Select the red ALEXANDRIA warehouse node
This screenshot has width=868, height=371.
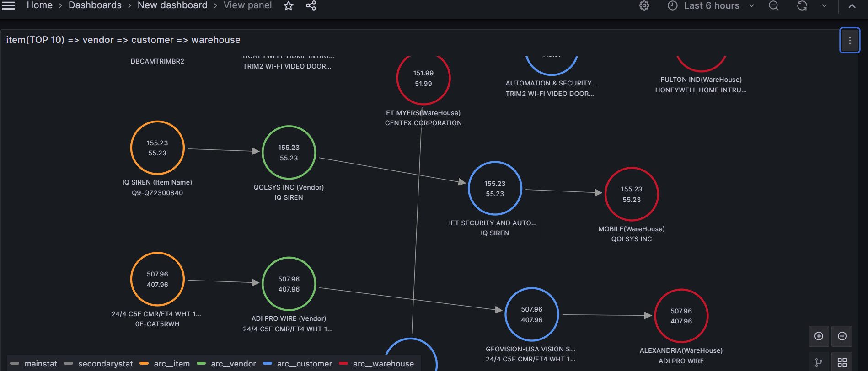681,316
